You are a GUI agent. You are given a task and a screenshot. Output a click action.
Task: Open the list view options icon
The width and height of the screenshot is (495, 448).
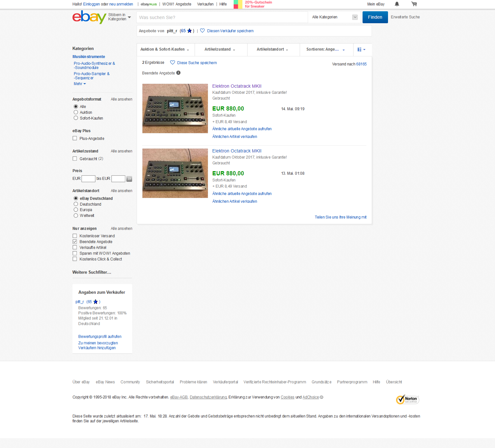pos(361,50)
